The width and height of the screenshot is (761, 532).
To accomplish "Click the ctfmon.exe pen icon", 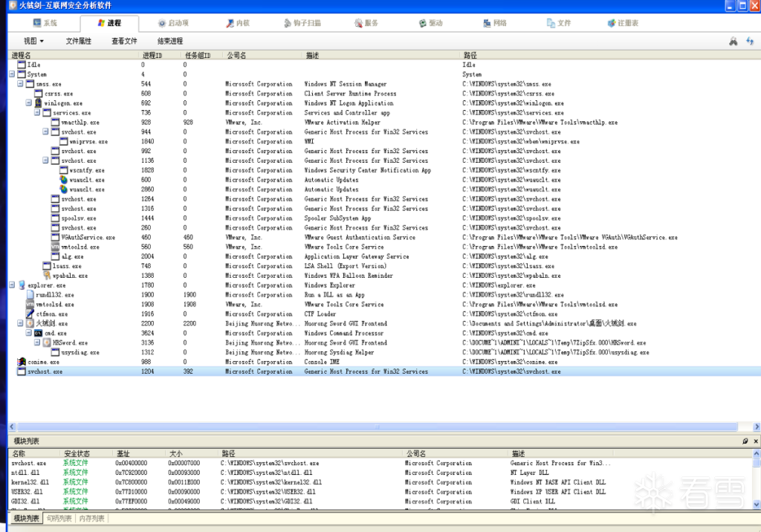I will [30, 314].
